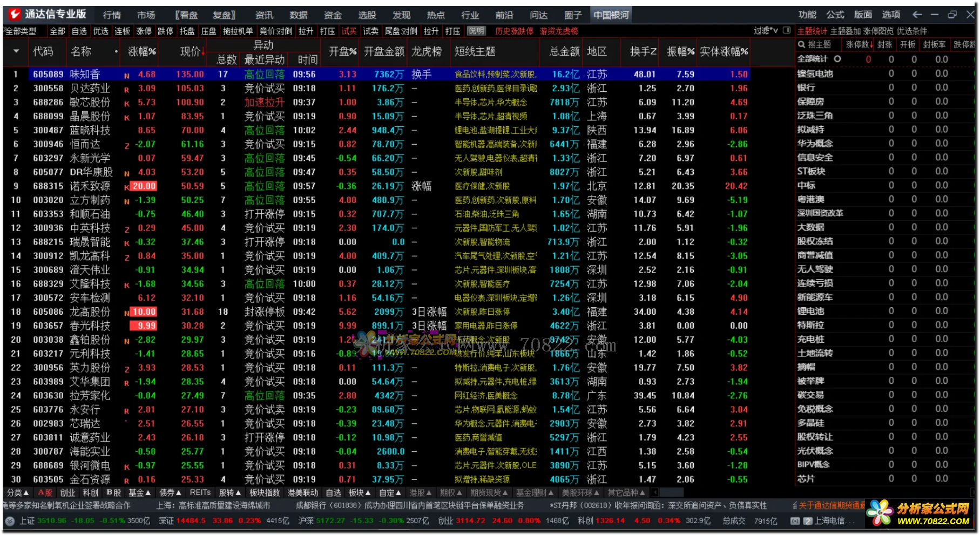Select stock row 味知香
This screenshot has width=980, height=535.
[376, 75]
